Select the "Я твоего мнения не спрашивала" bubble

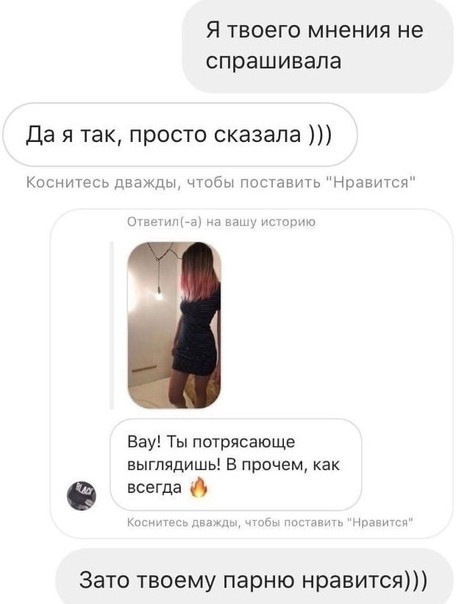coord(317,46)
